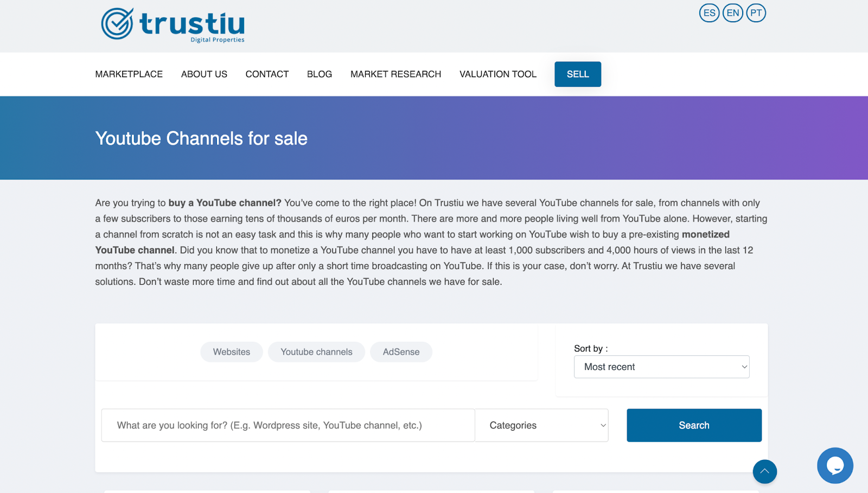The image size is (868, 493).
Task: Click the Search button
Action: (694, 425)
